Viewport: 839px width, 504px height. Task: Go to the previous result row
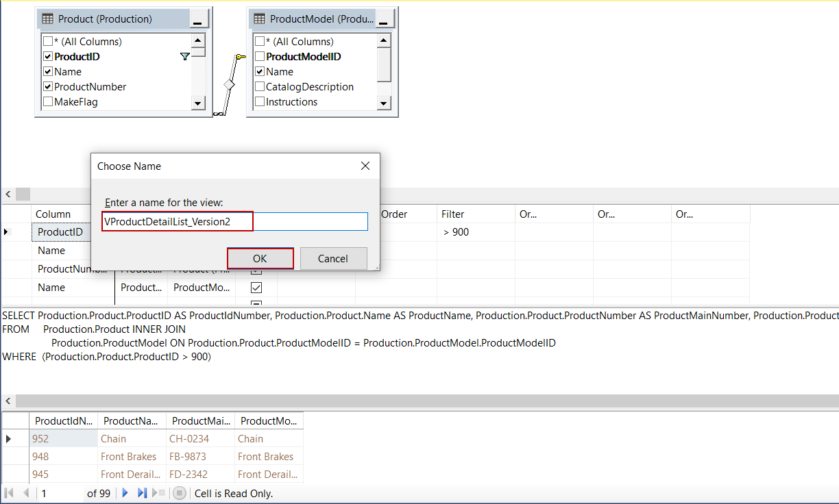26,493
